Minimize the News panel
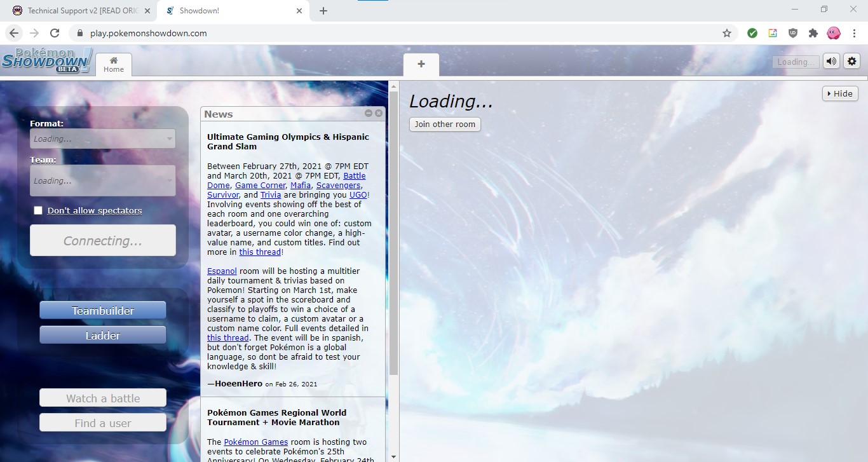868x462 pixels. point(369,113)
